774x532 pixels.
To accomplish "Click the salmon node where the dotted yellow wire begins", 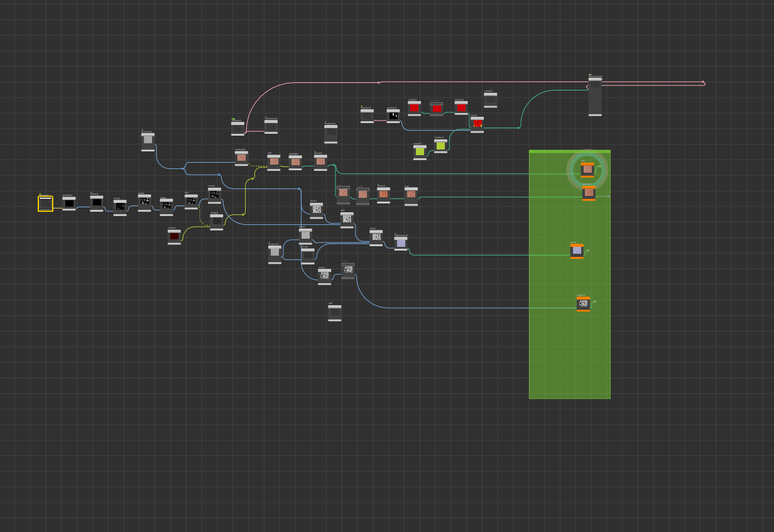I will pyautogui.click(x=241, y=158).
